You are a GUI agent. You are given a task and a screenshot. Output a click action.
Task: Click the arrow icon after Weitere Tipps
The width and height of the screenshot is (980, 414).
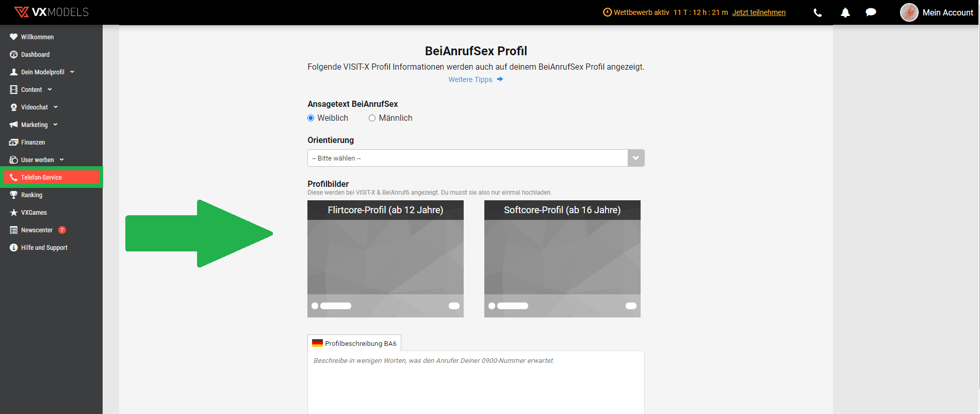click(x=500, y=79)
